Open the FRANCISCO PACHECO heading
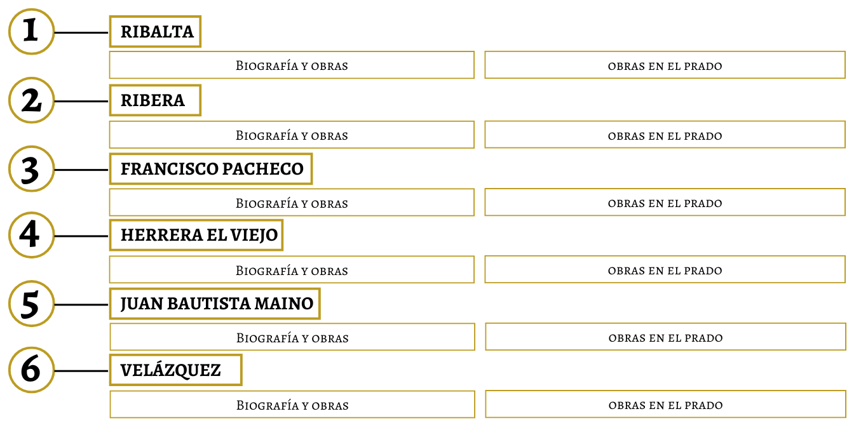Screen dimensions: 868x442 click(x=211, y=169)
